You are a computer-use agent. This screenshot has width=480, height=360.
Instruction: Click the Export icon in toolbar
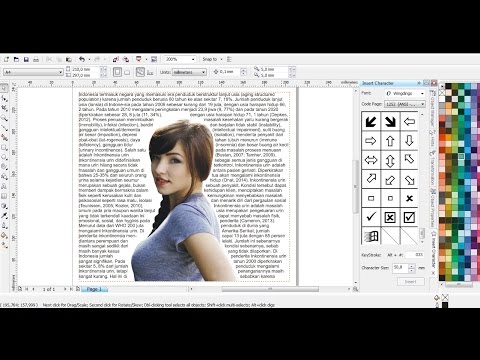click(126, 59)
